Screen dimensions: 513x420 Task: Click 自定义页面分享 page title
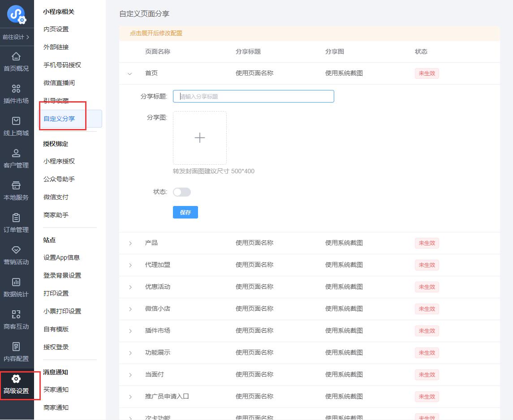(x=144, y=14)
